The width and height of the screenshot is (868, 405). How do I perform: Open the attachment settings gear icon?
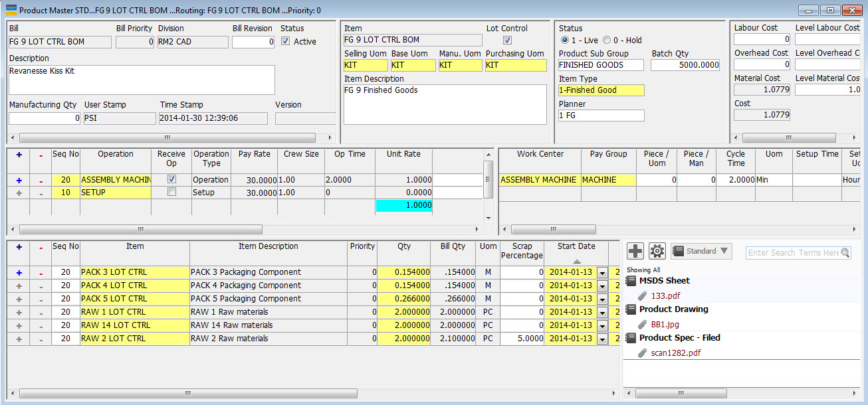pos(657,251)
